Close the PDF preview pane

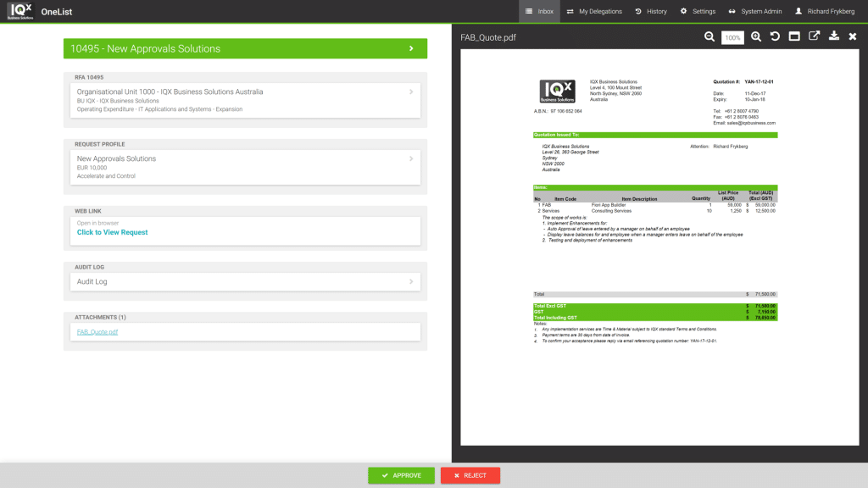853,37
